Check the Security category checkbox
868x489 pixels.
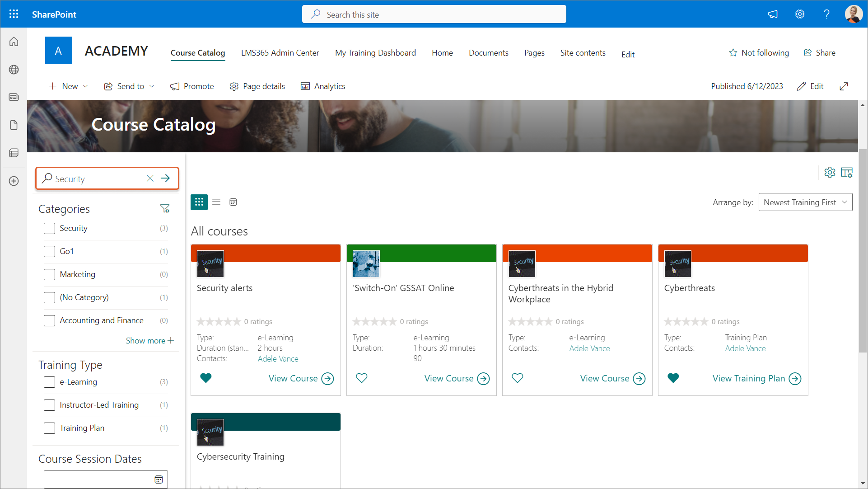49,228
